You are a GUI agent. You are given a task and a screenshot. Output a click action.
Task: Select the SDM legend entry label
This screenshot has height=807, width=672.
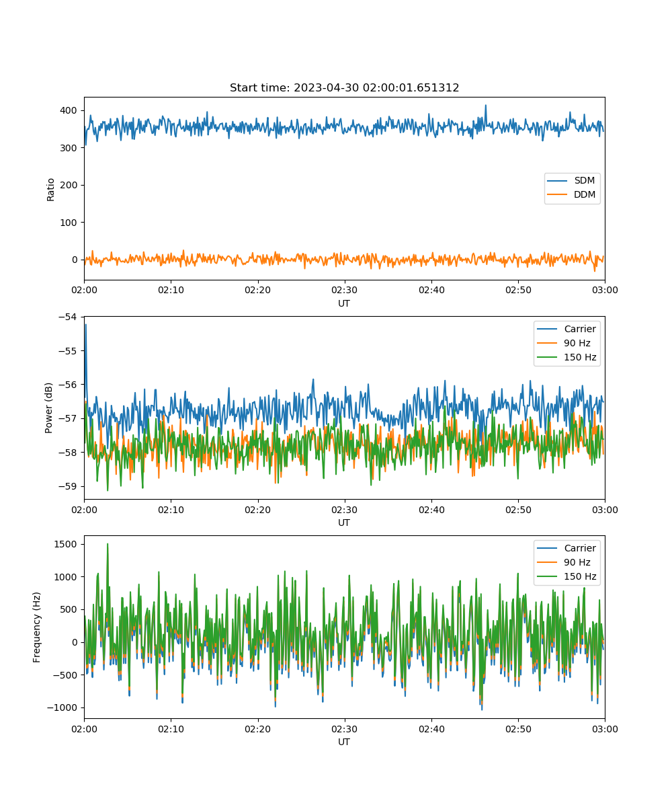[585, 181]
